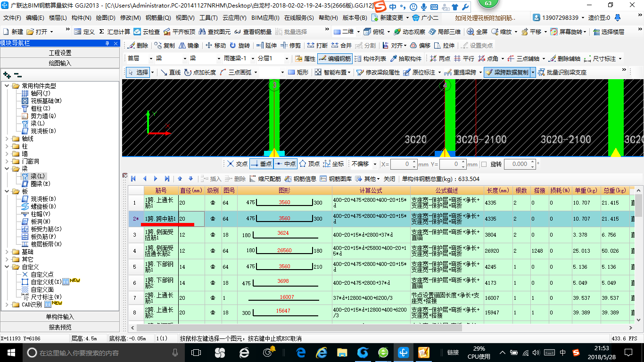Click 查看钢筋量 view rebar quantity
This screenshot has width=644, height=362.
point(253,32)
